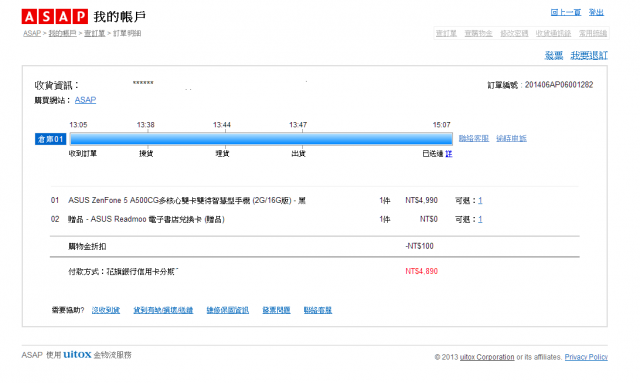Select the red NT$4,890 total
This screenshot has height=383, width=640.
click(x=421, y=271)
